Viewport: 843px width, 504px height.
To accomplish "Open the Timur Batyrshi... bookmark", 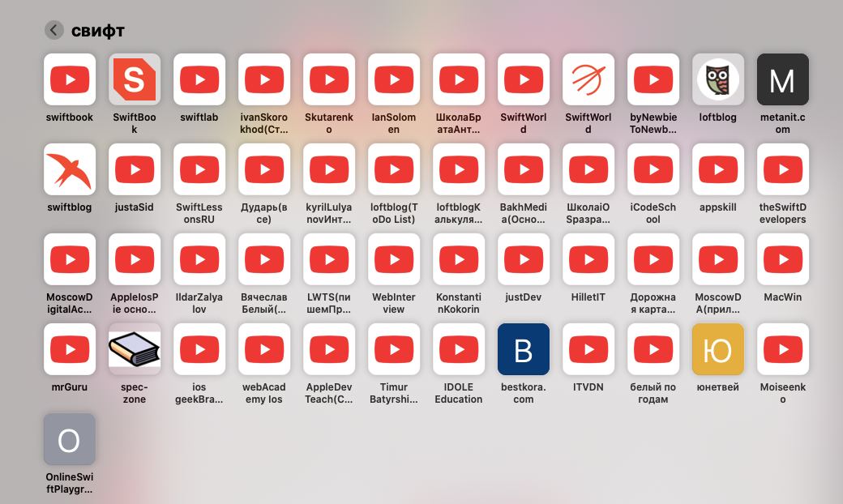I will click(x=394, y=349).
